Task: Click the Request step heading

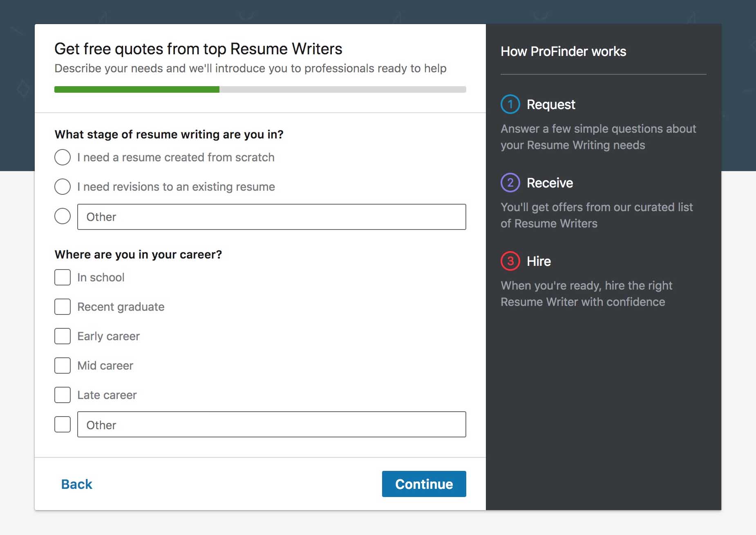Action: [x=551, y=105]
